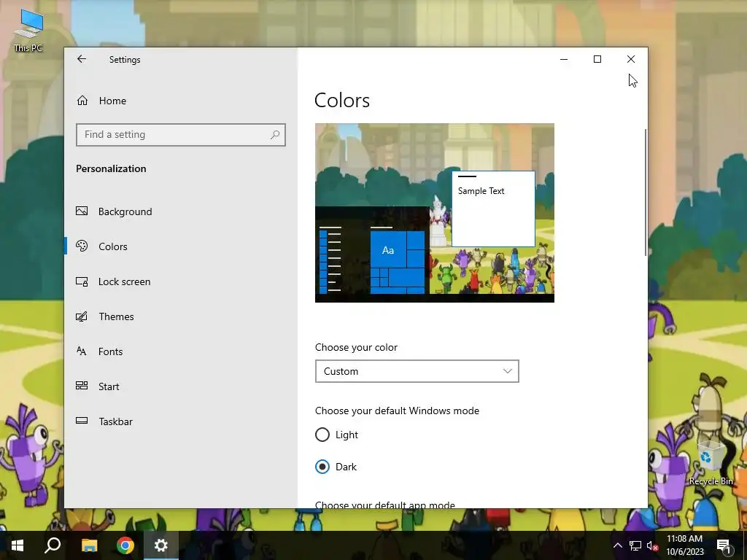Select Dark default Windows mode
This screenshot has width=747, height=560.
pyautogui.click(x=336, y=467)
